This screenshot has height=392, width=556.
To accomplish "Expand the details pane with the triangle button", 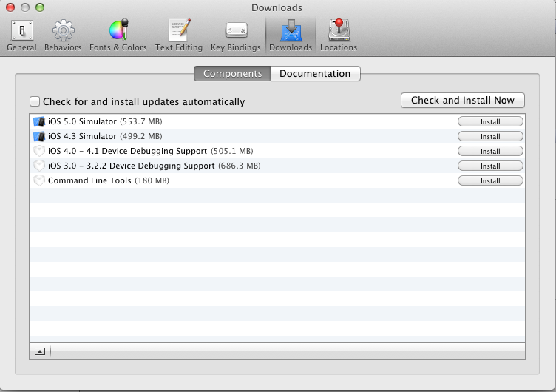I will tap(40, 351).
